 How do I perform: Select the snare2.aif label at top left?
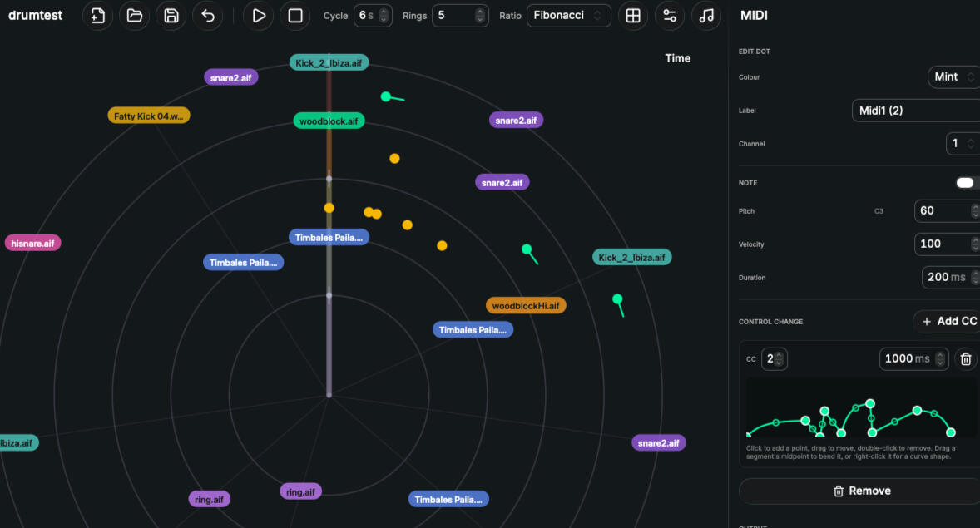(230, 77)
